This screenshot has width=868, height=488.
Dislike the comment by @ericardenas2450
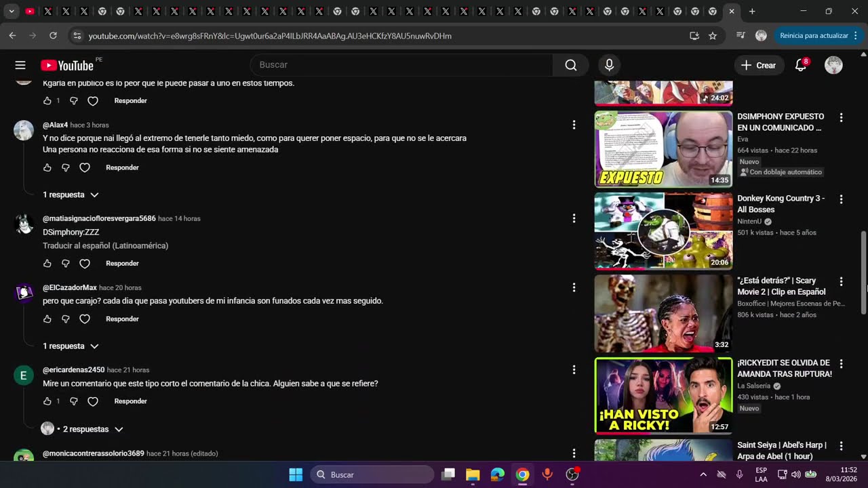click(74, 401)
